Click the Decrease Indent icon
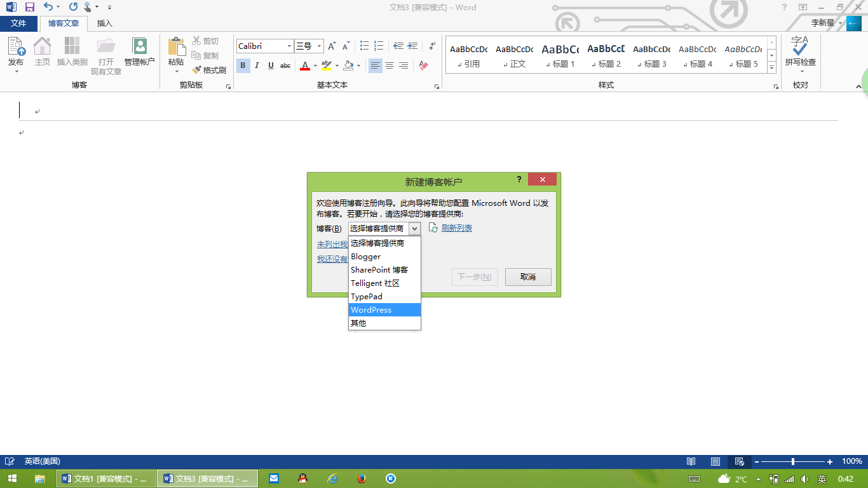Screen dimensions: 868x488 [x=398, y=46]
